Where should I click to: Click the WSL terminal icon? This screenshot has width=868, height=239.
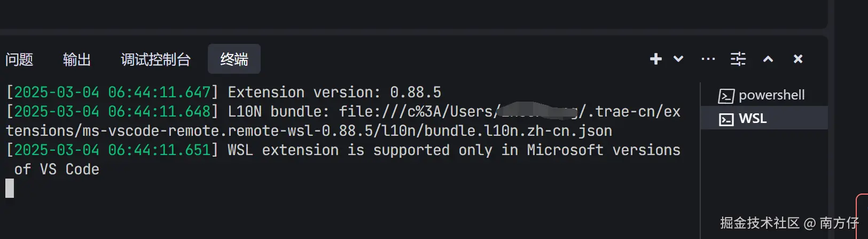pyautogui.click(x=726, y=119)
